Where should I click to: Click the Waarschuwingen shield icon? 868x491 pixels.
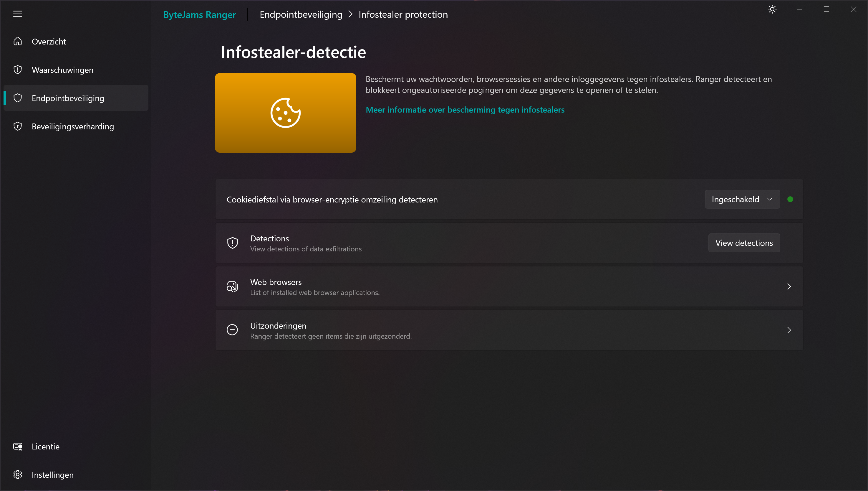[x=18, y=70]
